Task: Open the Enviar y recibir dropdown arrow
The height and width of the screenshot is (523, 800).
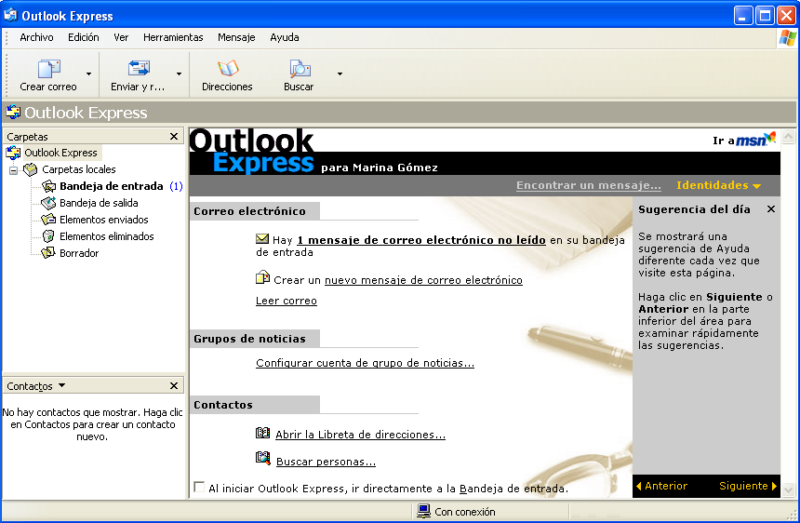Action: tap(179, 74)
